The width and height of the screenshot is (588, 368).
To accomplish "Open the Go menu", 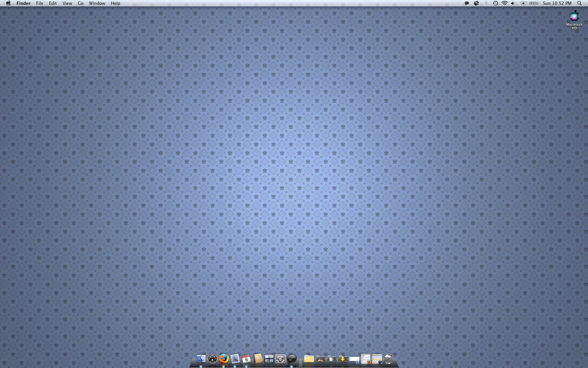I will [x=81, y=3].
